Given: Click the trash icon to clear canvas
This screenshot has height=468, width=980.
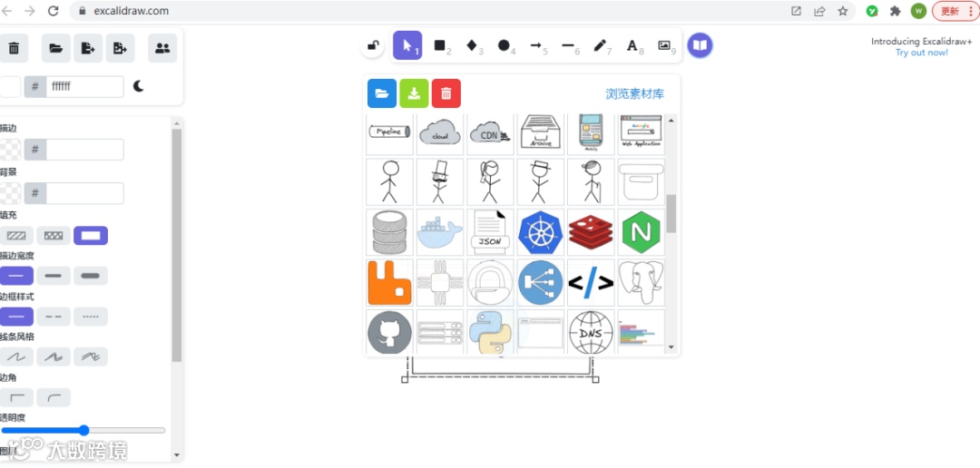Looking at the screenshot, I should coord(14,48).
